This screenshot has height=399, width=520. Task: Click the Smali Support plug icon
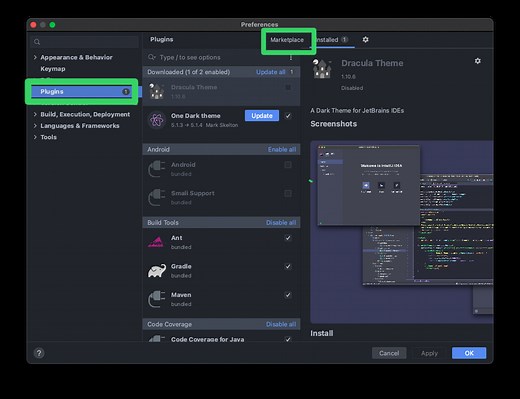pyautogui.click(x=156, y=197)
